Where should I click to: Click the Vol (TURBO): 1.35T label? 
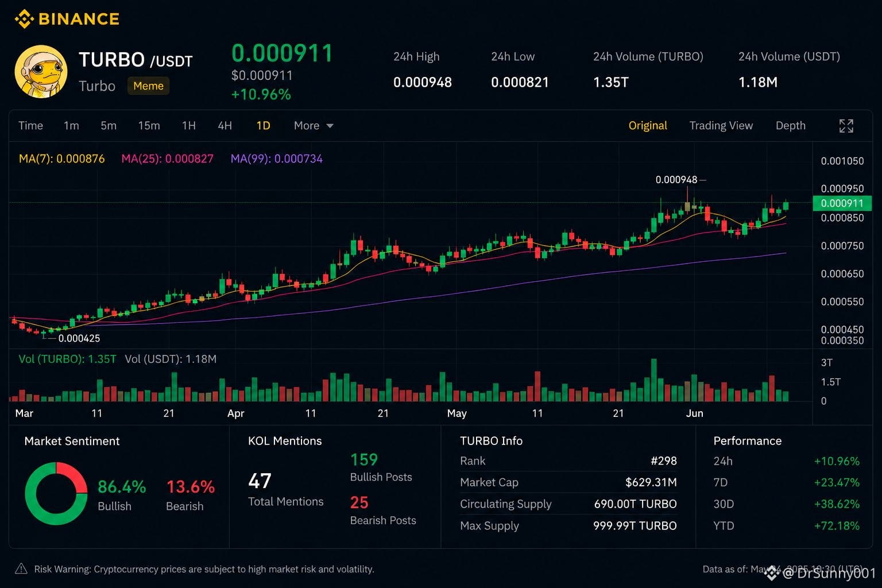click(x=67, y=359)
